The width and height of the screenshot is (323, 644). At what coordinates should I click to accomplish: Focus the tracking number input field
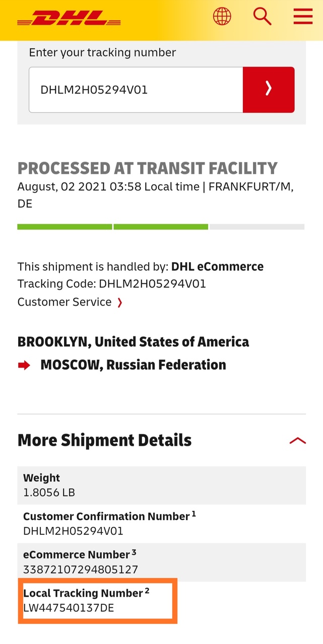[136, 90]
